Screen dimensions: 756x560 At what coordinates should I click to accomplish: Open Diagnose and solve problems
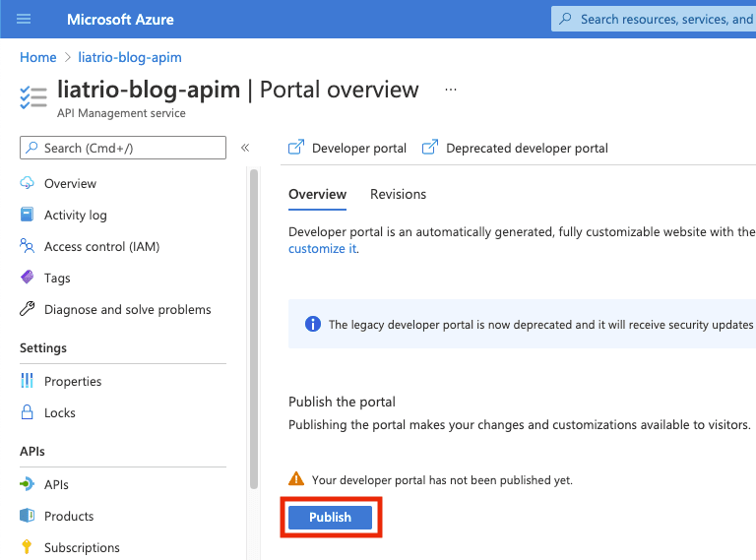pyautogui.click(x=128, y=309)
